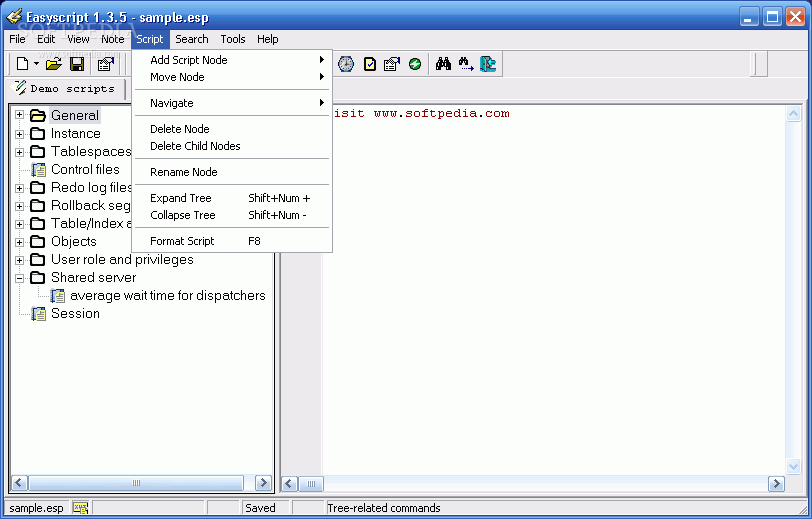This screenshot has height=519, width=812.
Task: Select the User role and privileges label
Action: tap(122, 260)
